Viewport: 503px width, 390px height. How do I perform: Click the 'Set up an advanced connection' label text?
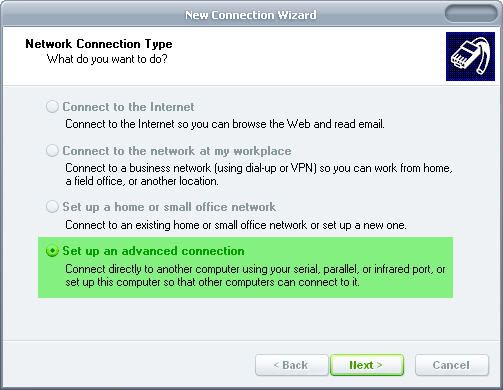154,251
